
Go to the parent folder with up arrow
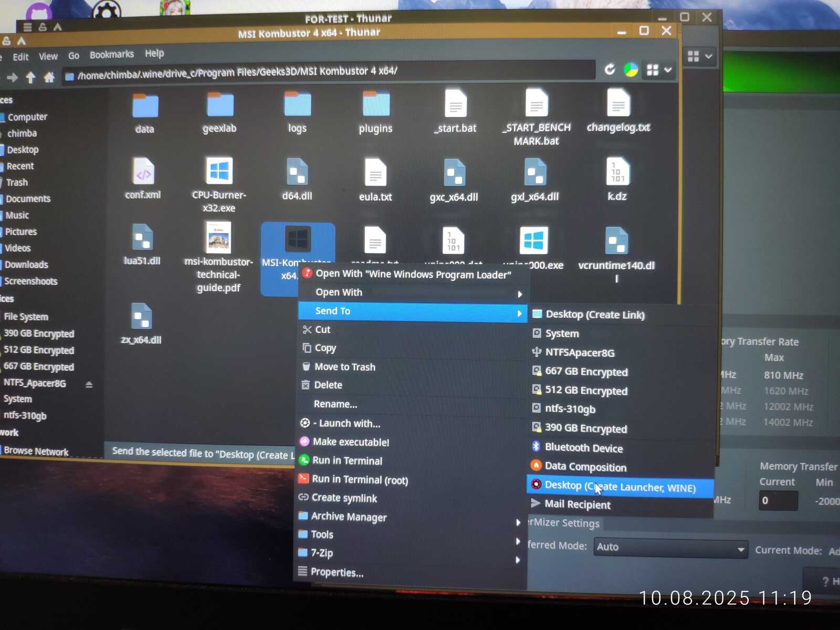(30, 78)
